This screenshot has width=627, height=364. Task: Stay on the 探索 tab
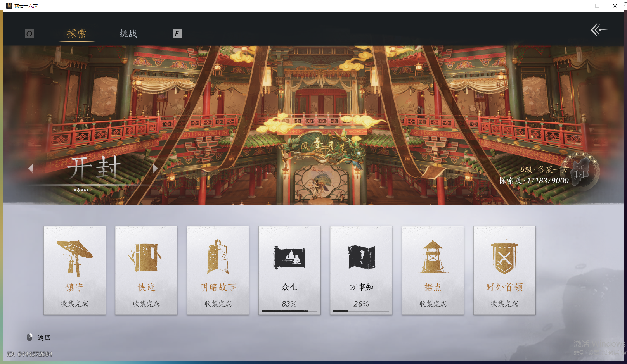76,34
